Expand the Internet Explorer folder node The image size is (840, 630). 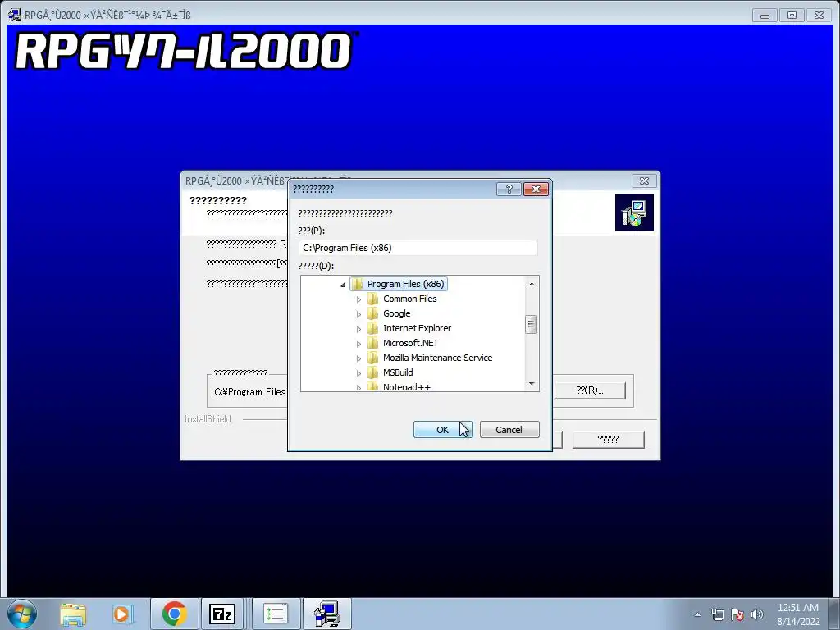[x=359, y=329]
